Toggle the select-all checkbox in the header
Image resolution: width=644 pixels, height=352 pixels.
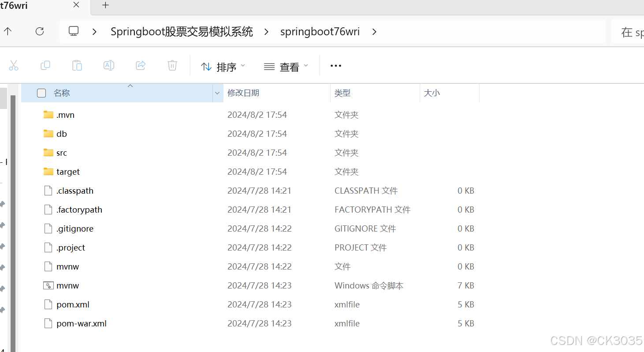[x=41, y=93]
